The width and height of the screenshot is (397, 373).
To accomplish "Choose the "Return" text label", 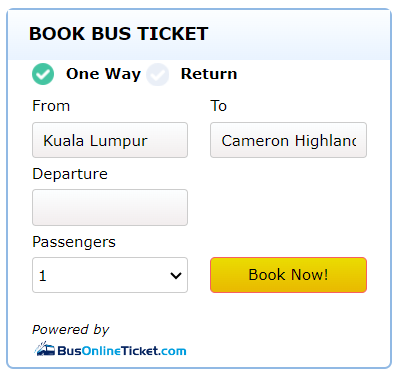I will [x=209, y=74].
